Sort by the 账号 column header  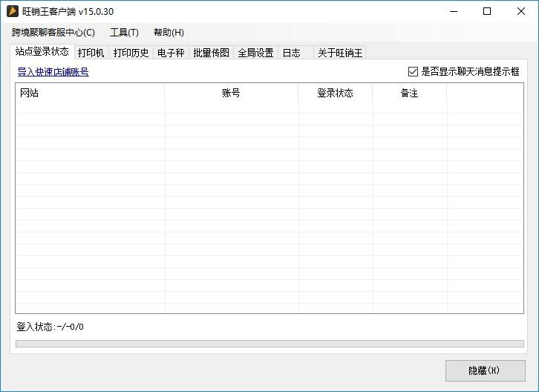coord(232,94)
